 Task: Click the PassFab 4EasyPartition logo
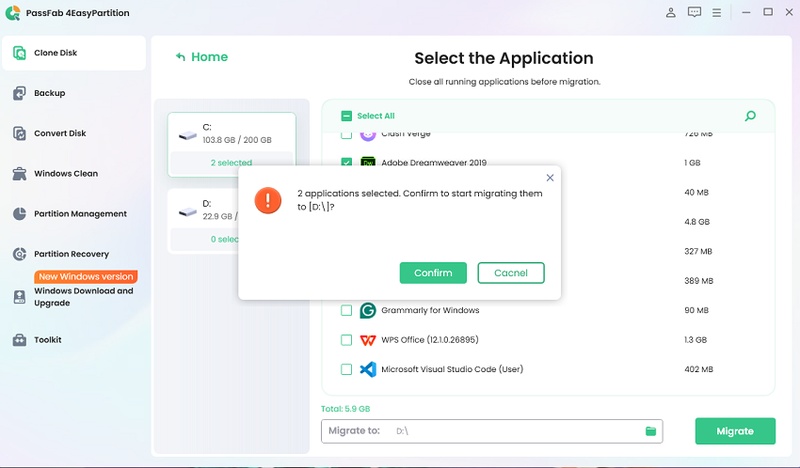pos(12,13)
